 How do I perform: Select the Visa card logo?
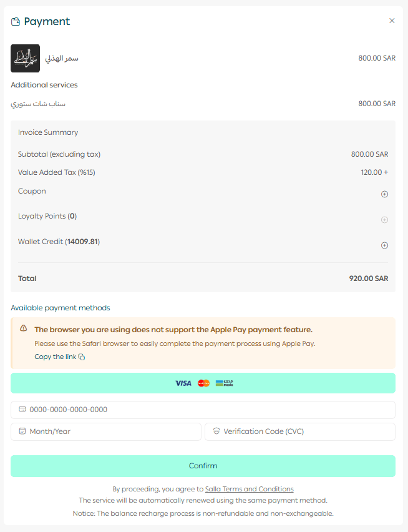point(183,383)
